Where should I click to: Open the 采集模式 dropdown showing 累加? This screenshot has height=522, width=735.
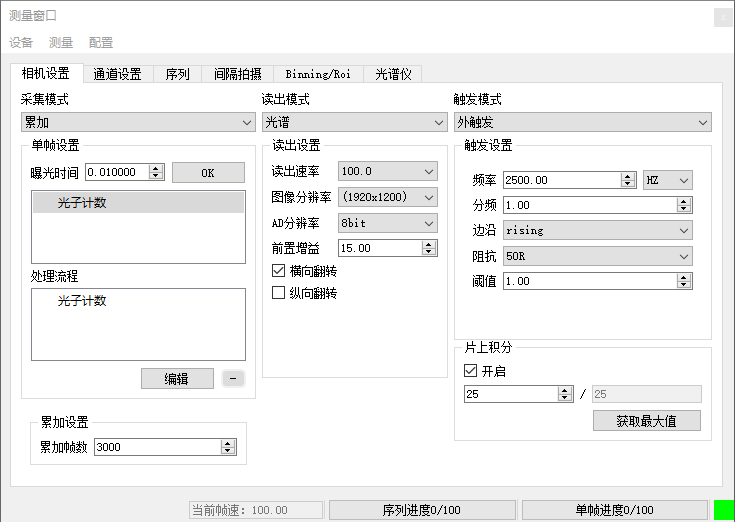[x=138, y=123]
